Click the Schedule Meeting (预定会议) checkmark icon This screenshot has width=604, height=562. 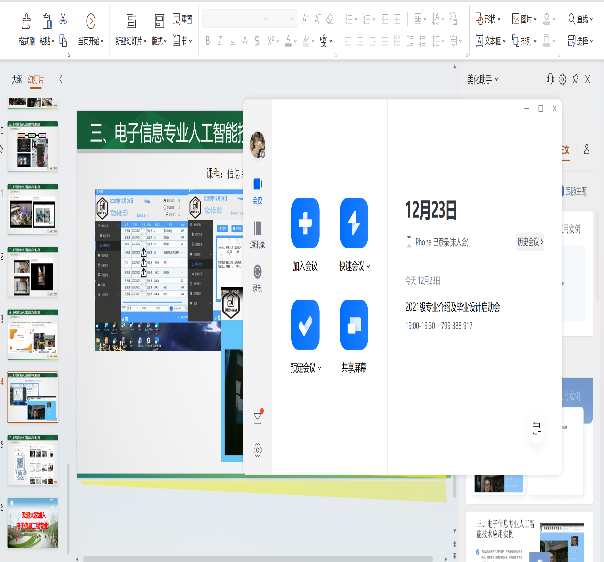pos(305,323)
